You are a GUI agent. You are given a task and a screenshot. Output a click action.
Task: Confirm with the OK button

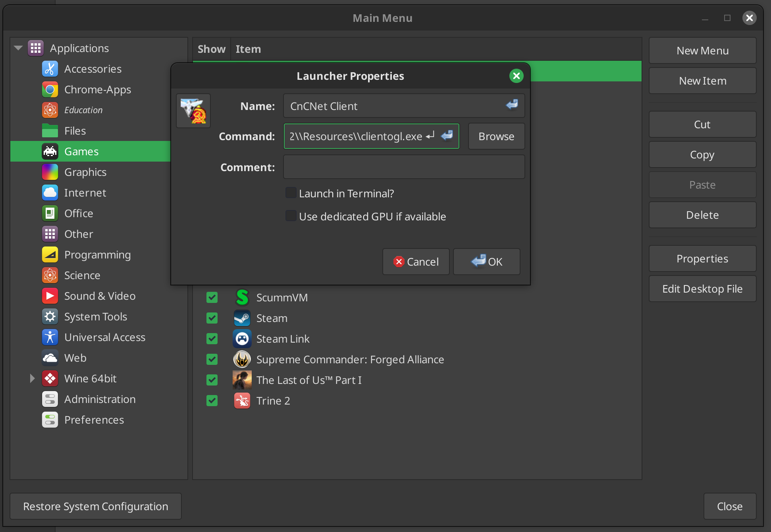(487, 262)
